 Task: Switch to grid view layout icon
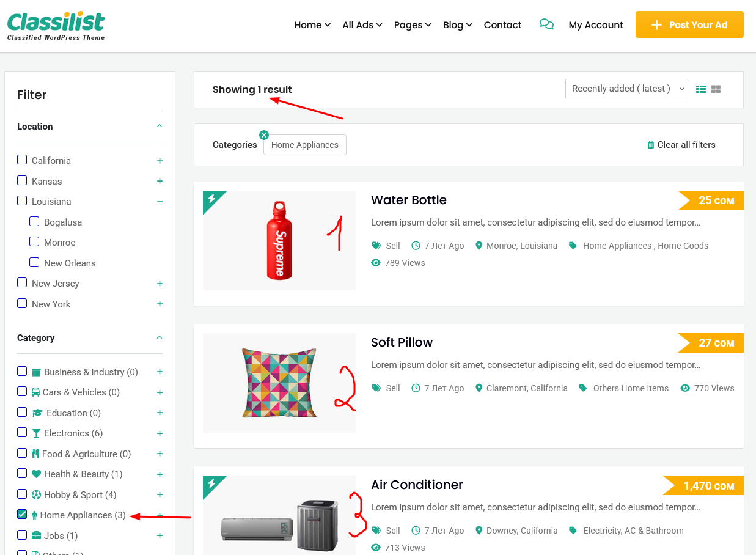tap(716, 89)
